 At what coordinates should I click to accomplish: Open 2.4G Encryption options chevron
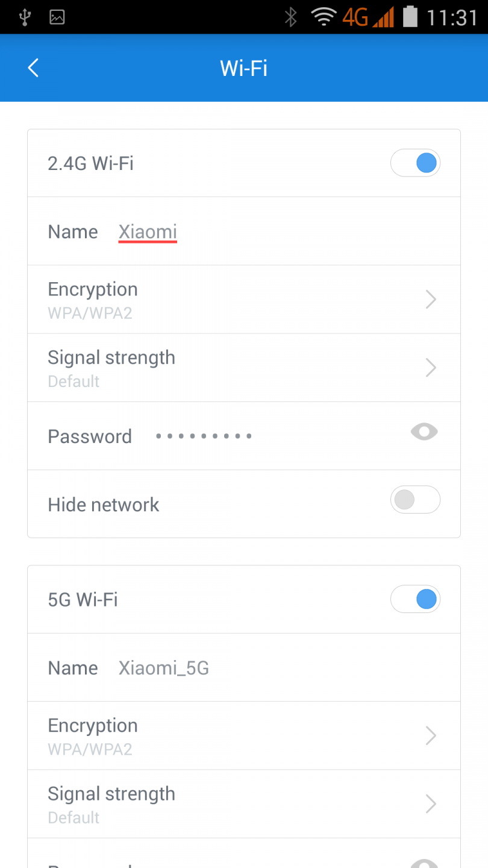431,299
